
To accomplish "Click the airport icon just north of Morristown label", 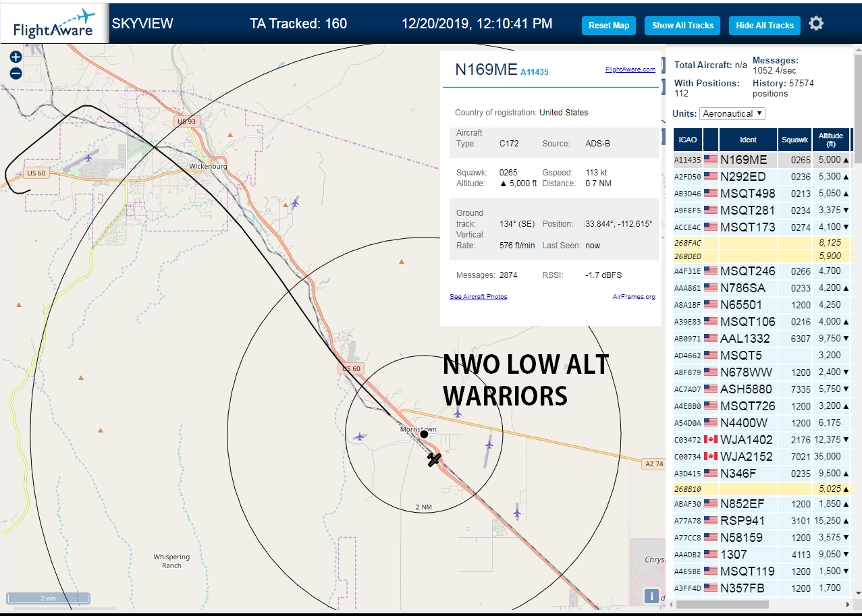I will click(458, 413).
